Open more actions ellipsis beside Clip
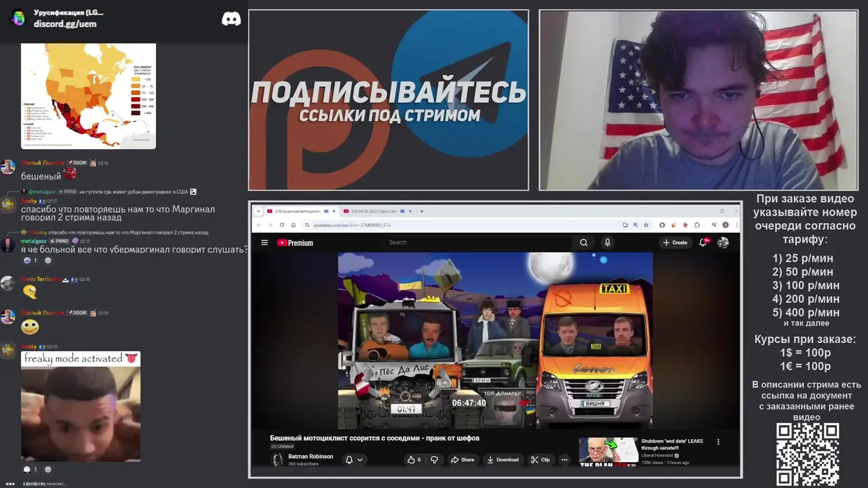Image resolution: width=868 pixels, height=488 pixels. (x=564, y=460)
